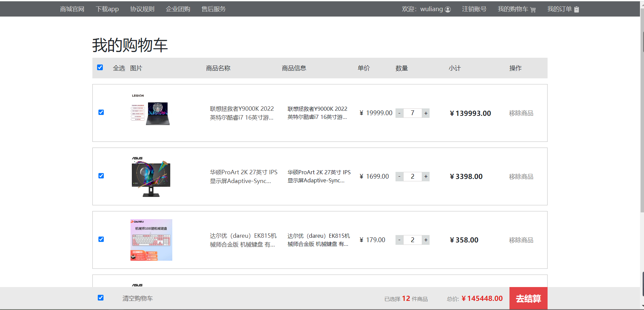Open the 我的订单 header link
The image size is (644, 310).
pos(559,9)
